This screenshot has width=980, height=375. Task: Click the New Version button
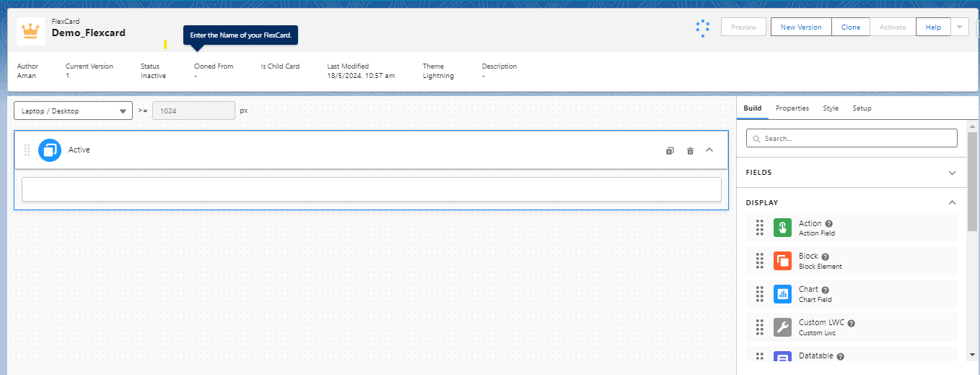tap(801, 27)
